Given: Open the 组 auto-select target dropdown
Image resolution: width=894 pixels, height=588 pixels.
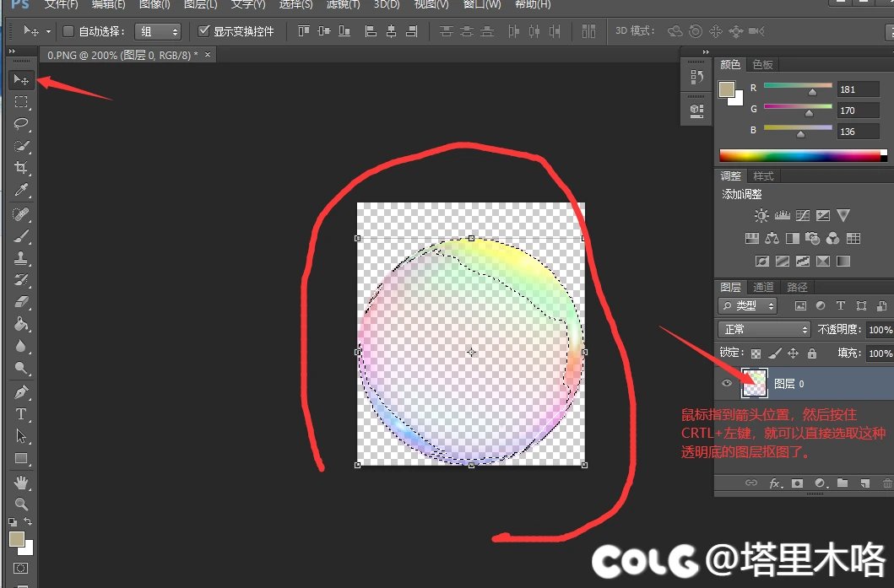Looking at the screenshot, I should [x=158, y=31].
